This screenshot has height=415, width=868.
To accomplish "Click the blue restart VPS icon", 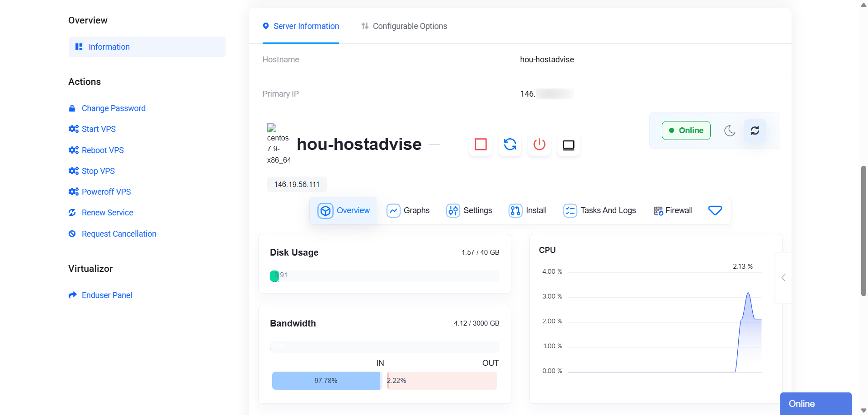I will [510, 145].
